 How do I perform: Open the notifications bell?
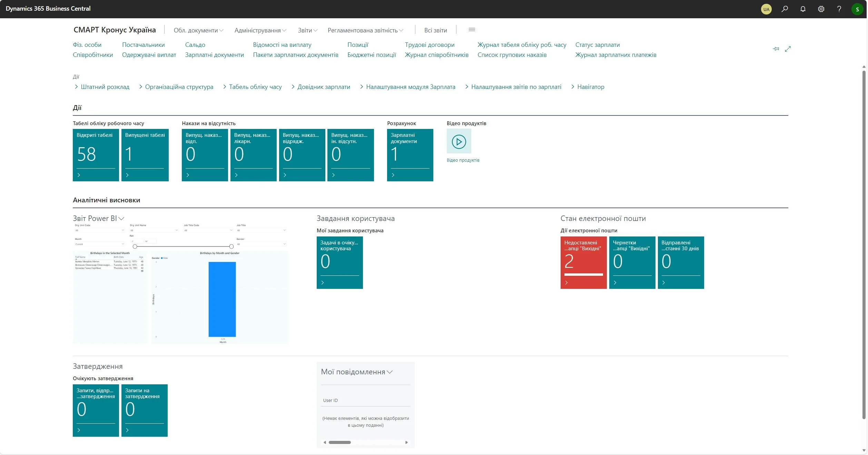click(x=803, y=9)
